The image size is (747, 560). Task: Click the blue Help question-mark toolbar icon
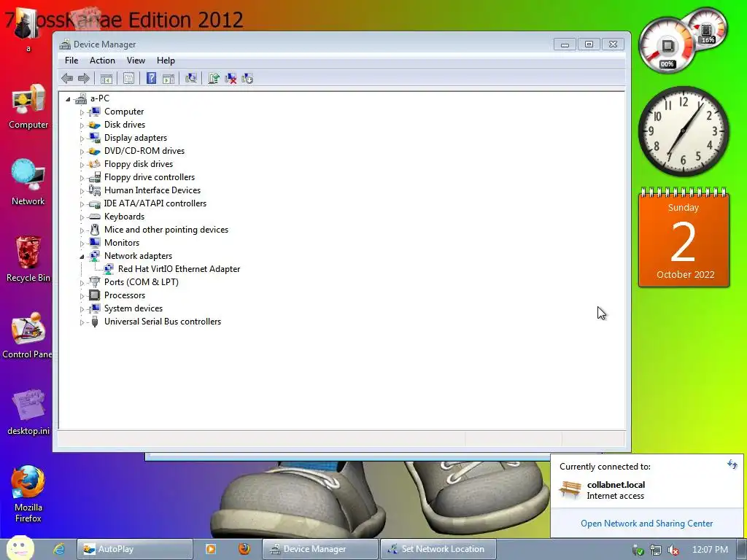click(151, 78)
